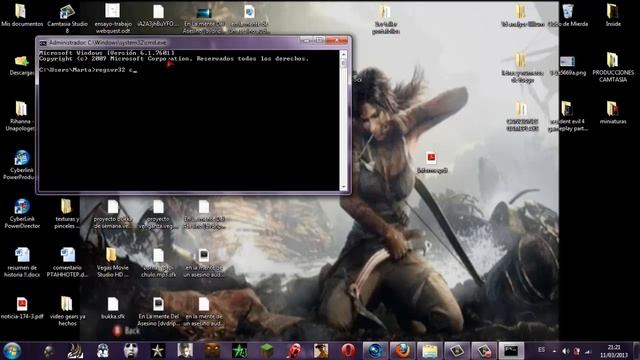The width and height of the screenshot is (640, 360).
Task: Open the texturas y pinceles folder
Action: (67, 213)
